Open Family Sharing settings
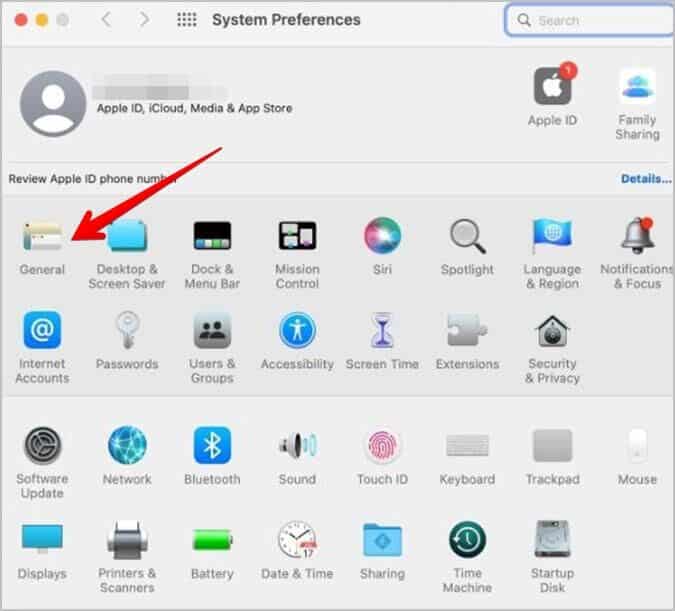Viewport: 675px width, 611px height. (x=637, y=88)
